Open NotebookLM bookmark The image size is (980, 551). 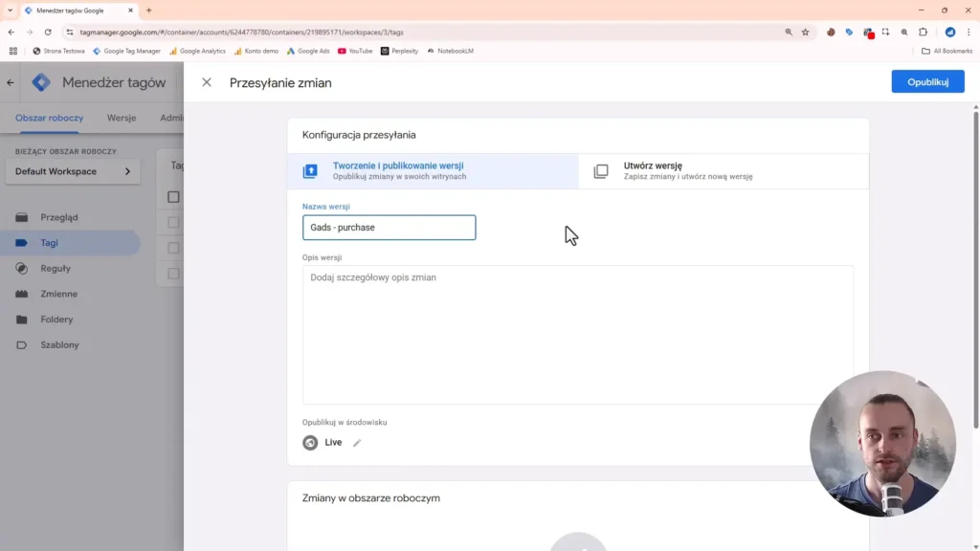click(451, 52)
